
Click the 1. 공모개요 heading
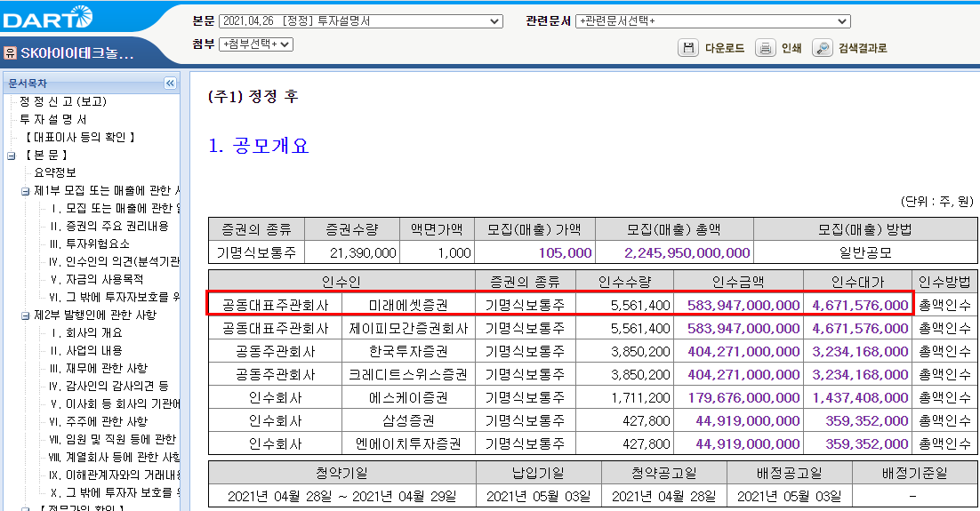(258, 146)
